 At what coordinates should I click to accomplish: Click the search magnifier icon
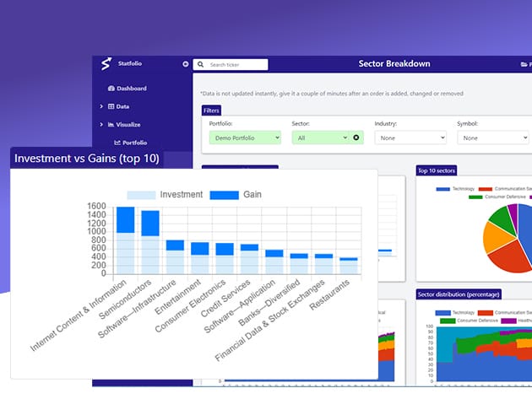tap(200, 64)
